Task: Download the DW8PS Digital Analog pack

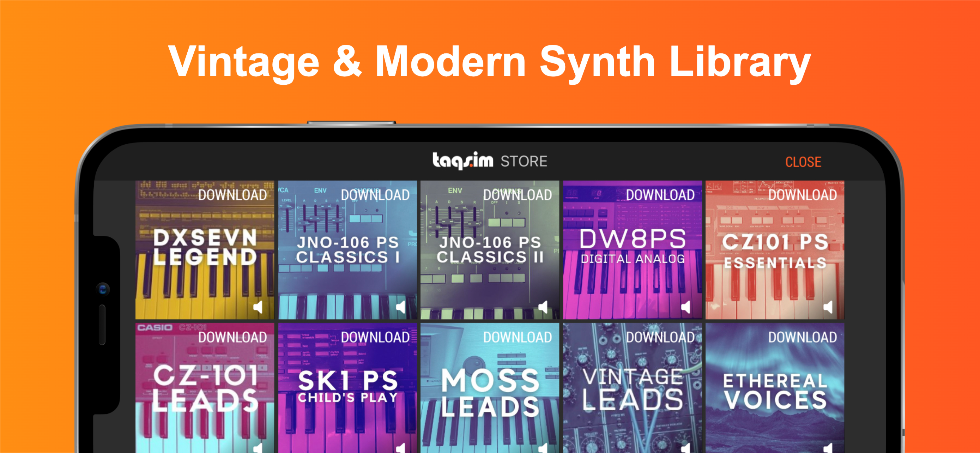Action: click(660, 195)
